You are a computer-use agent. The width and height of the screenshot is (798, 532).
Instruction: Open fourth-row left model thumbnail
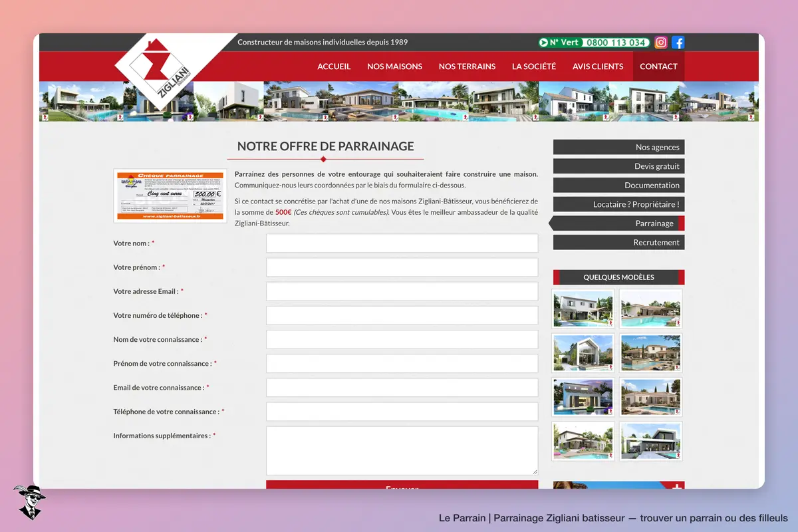tap(583, 441)
